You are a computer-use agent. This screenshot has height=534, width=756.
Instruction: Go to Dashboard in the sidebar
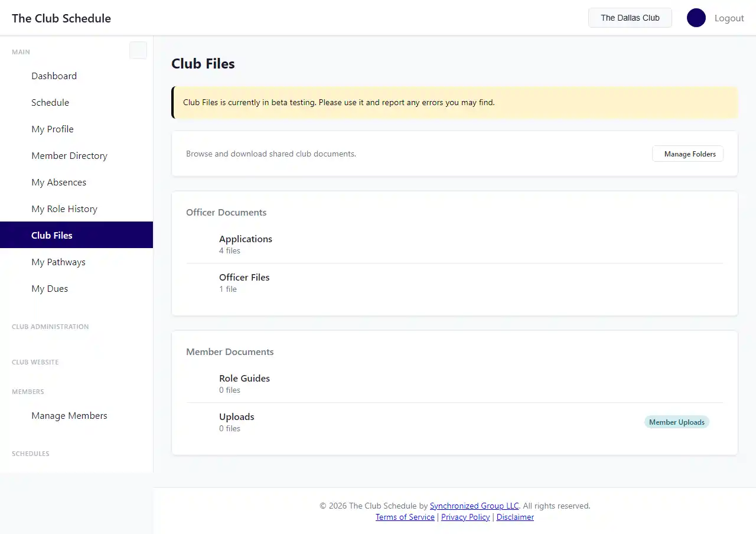click(x=54, y=76)
